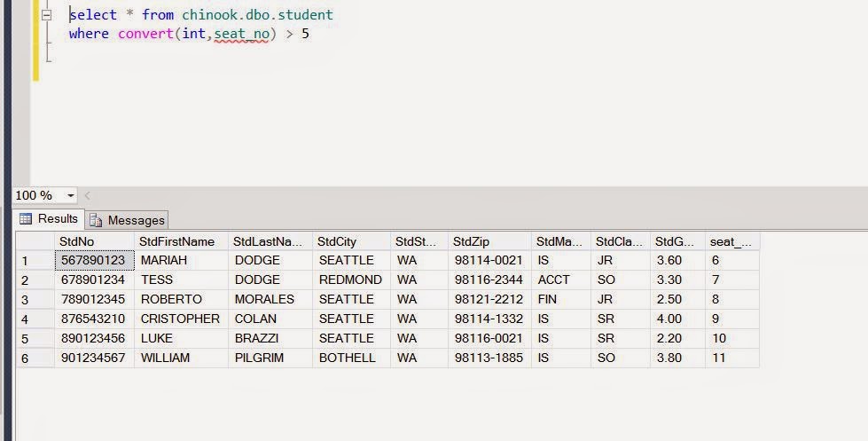This screenshot has width=868, height=441.
Task: Click the FIN major cell
Action: point(560,299)
